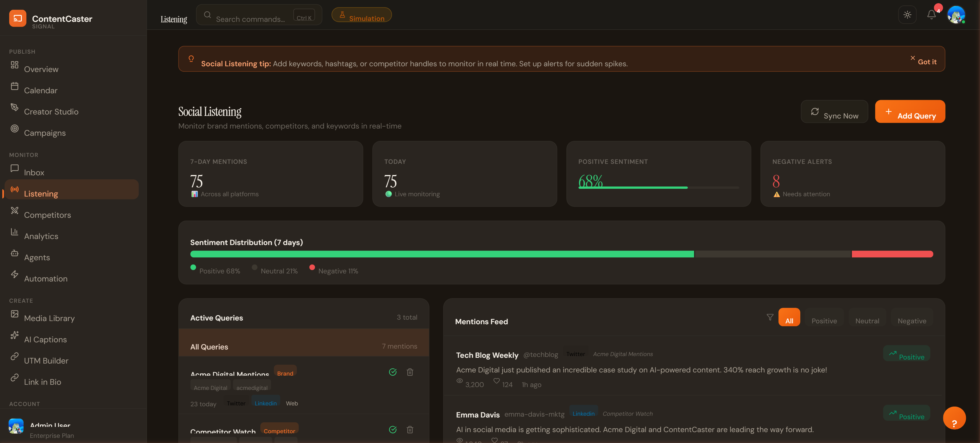Open the user avatar in top bar
Viewport: 980px width, 443px height.
coord(956,15)
